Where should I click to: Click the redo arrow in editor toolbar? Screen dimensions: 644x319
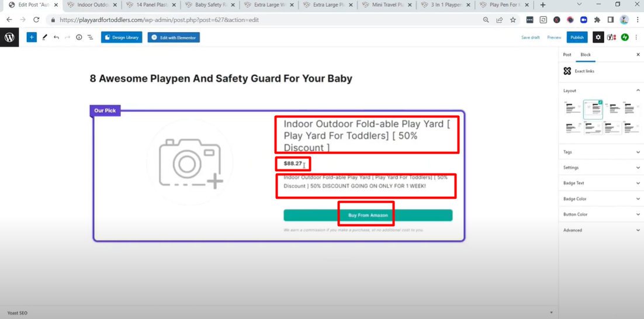point(67,37)
